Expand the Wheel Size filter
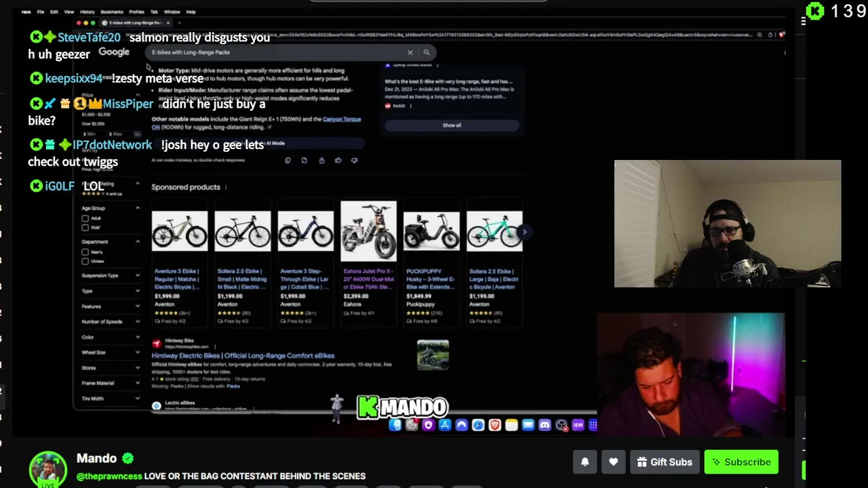 click(138, 352)
